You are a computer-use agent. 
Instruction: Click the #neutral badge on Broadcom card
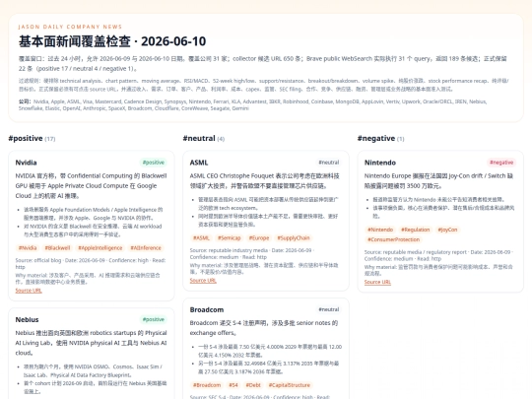coord(328,309)
